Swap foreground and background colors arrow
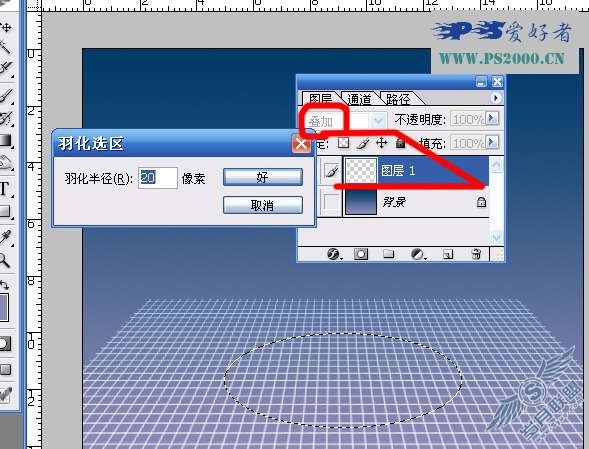Image resolution: width=589 pixels, height=449 pixels. [x=5, y=284]
